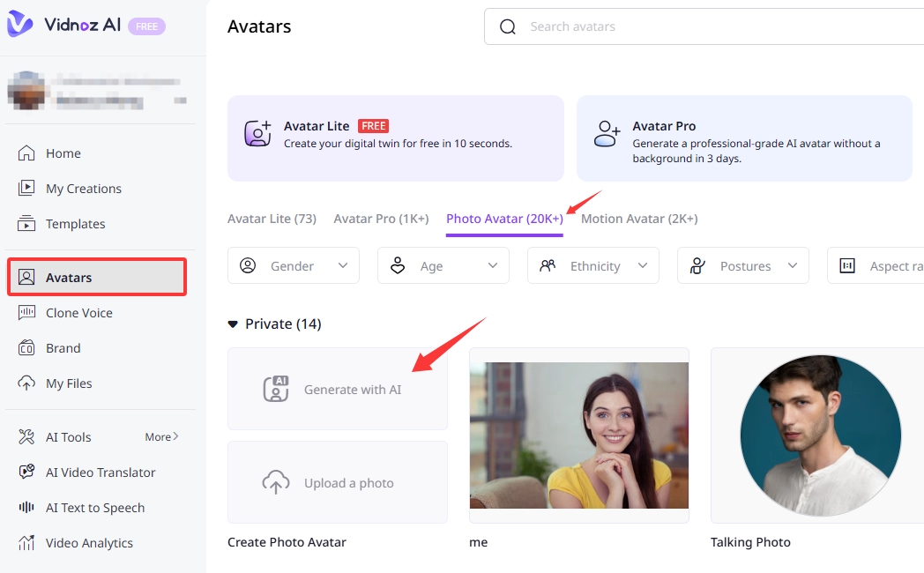Open Video Analytics from the sidebar
Image resolution: width=924 pixels, height=573 pixels.
pos(89,543)
